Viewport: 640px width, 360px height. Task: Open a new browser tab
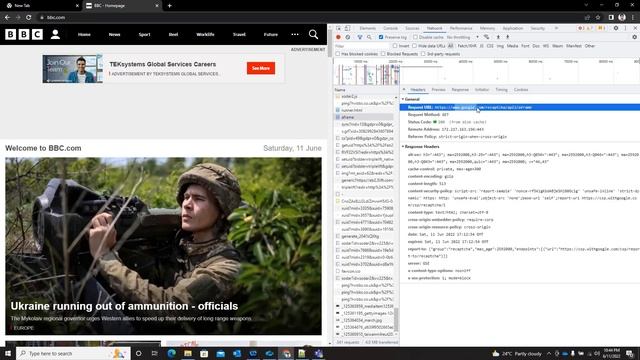tap(169, 6)
